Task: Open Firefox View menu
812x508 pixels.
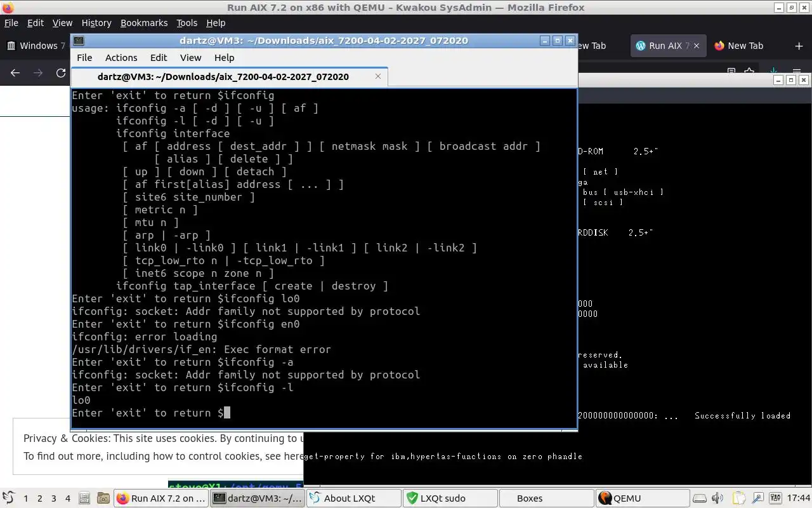Action: coord(62,23)
